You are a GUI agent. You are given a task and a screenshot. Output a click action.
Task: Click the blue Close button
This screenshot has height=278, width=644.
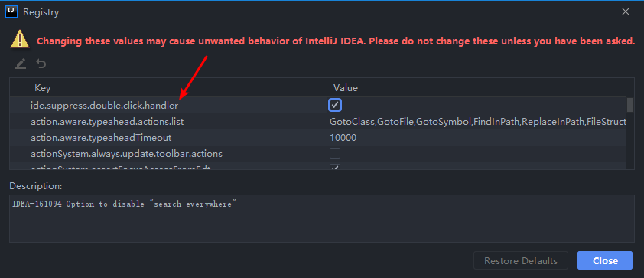click(x=605, y=260)
